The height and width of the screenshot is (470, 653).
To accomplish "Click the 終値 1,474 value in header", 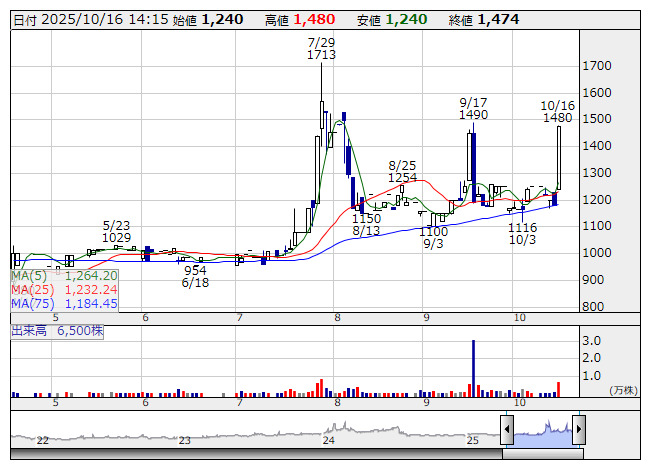I will (x=498, y=19).
